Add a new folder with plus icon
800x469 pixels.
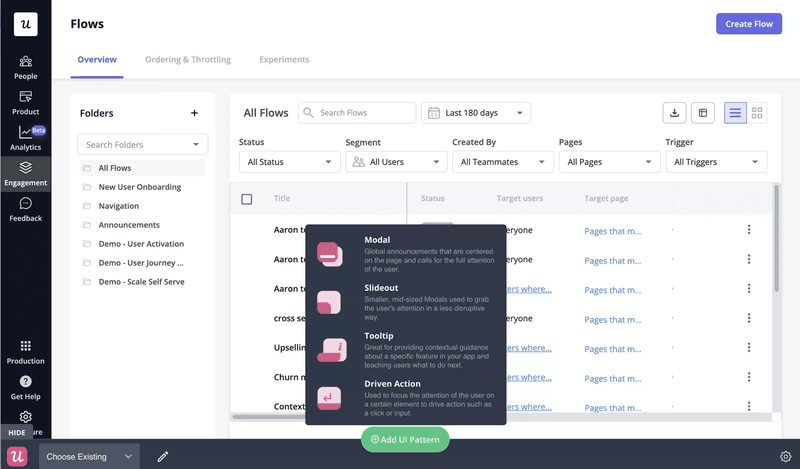pos(194,113)
